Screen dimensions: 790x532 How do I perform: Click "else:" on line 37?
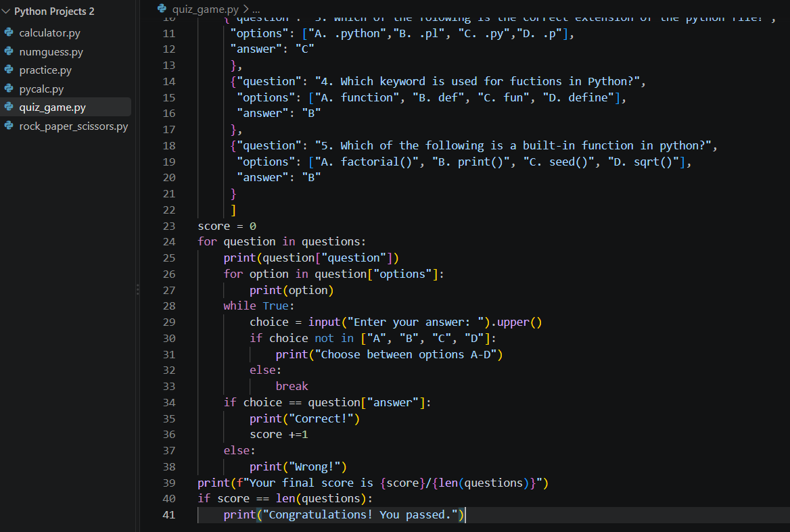[240, 450]
